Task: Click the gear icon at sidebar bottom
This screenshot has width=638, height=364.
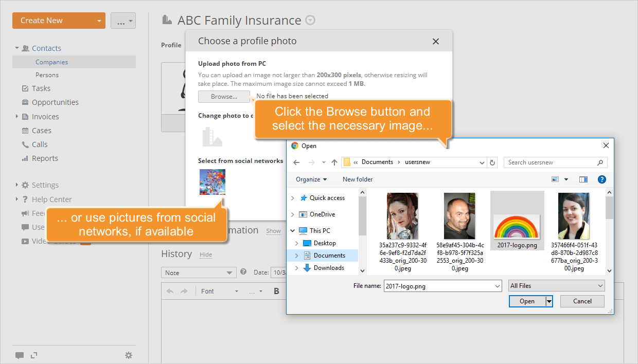Action: pos(129,355)
